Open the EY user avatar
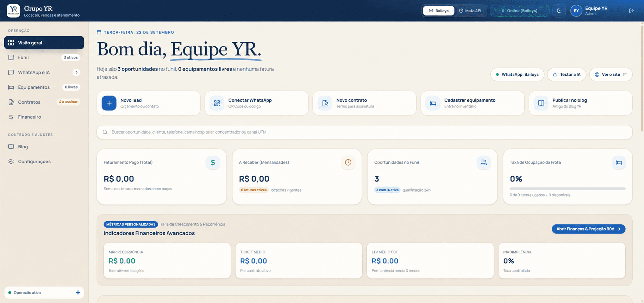The image size is (644, 303). tap(576, 11)
